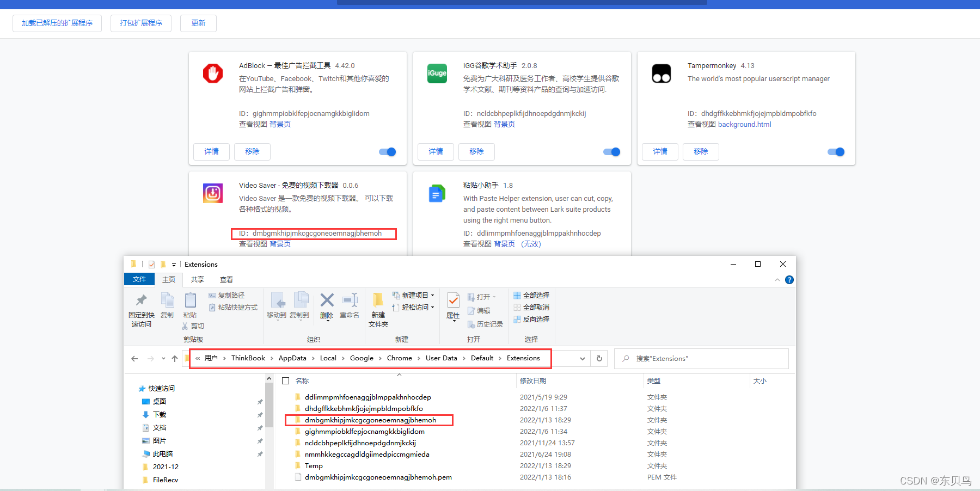The width and height of the screenshot is (980, 491).
Task: Click Paste shortcut (粘贴快捷方式) in ribbon
Action: [x=233, y=307]
